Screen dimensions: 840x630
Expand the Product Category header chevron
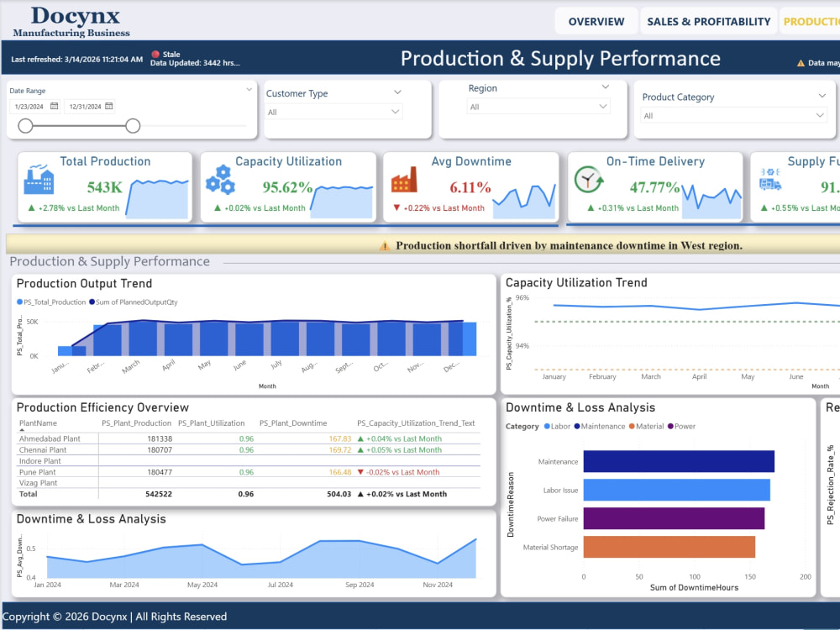pos(822,96)
